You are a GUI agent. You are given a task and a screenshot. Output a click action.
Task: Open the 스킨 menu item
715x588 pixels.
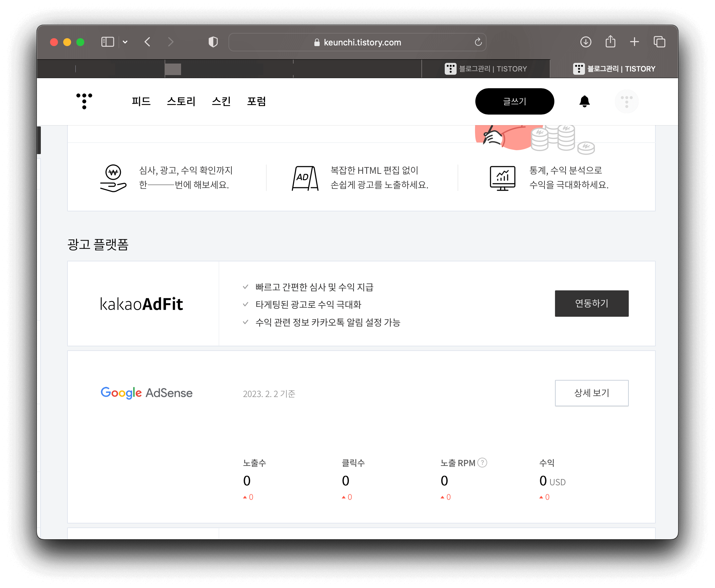(x=221, y=101)
